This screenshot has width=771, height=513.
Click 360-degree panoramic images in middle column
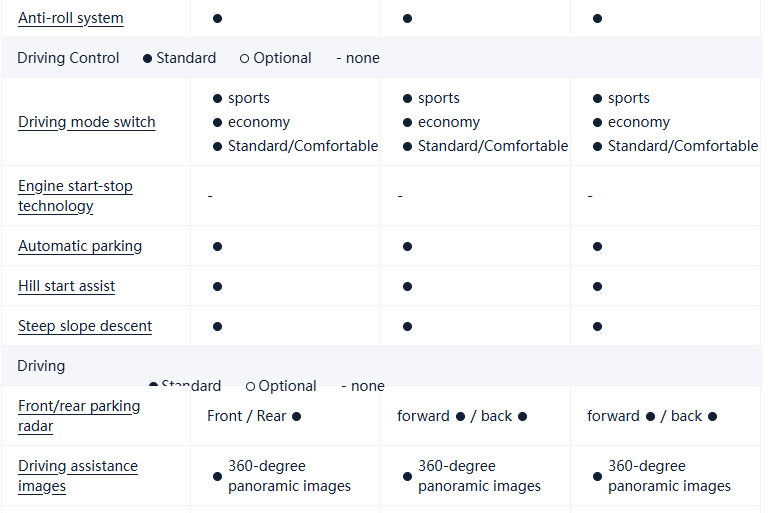tap(479, 476)
